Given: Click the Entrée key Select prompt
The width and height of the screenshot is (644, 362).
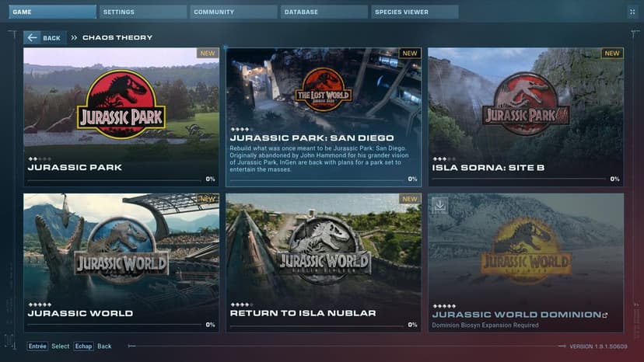Looking at the screenshot, I should [x=48, y=346].
